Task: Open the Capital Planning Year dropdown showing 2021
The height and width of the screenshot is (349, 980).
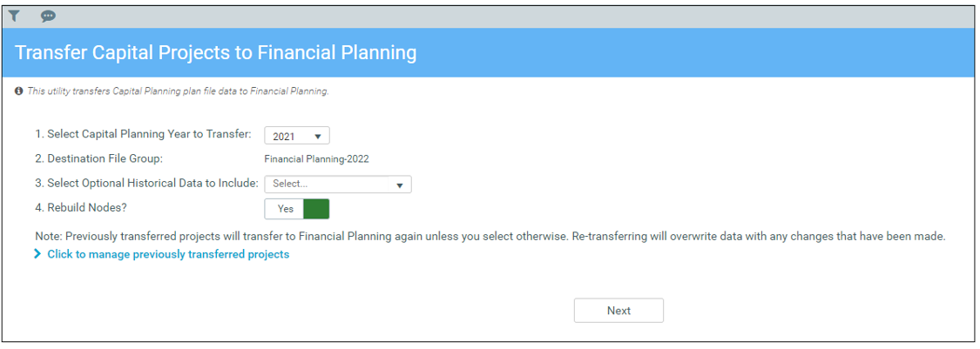Action: click(x=297, y=136)
